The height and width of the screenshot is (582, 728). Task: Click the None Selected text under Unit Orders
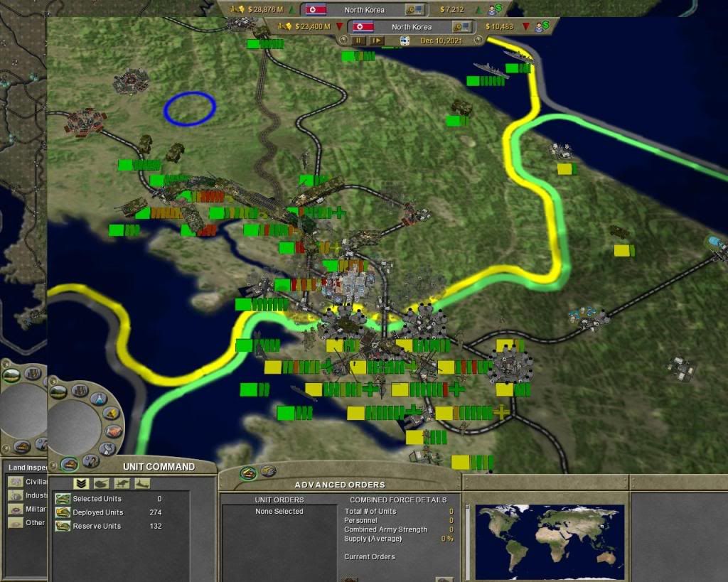coord(279,511)
